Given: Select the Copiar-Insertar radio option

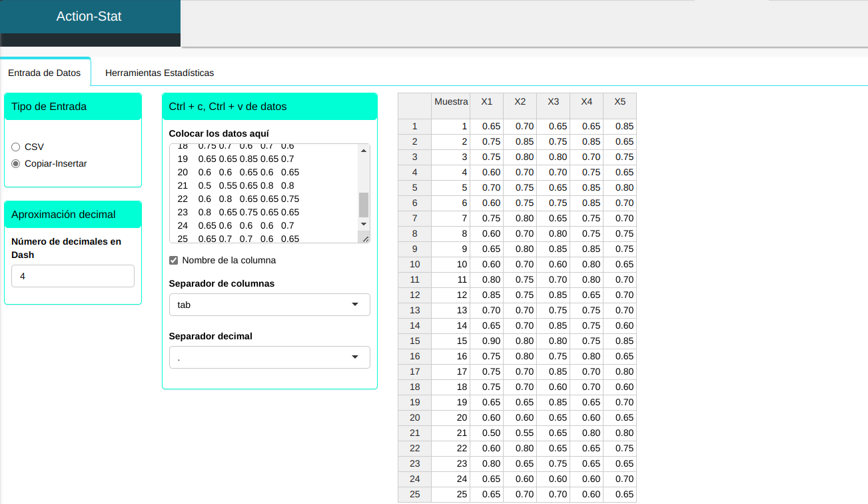Looking at the screenshot, I should tap(16, 163).
